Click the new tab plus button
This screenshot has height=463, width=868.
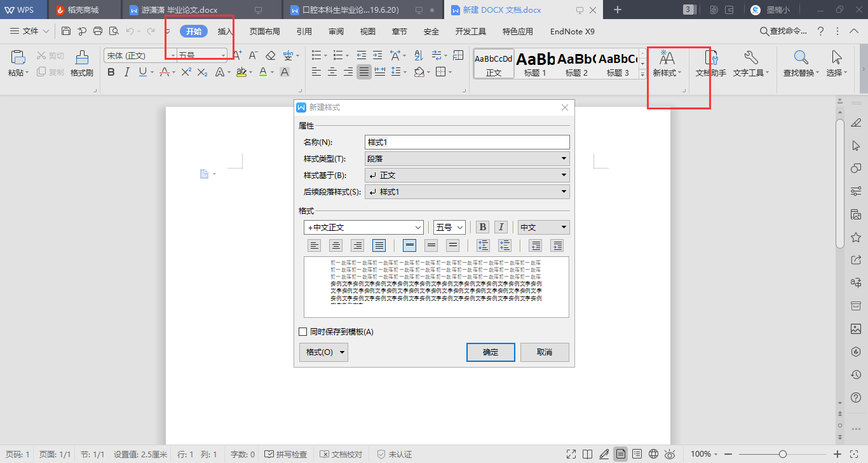pos(618,10)
